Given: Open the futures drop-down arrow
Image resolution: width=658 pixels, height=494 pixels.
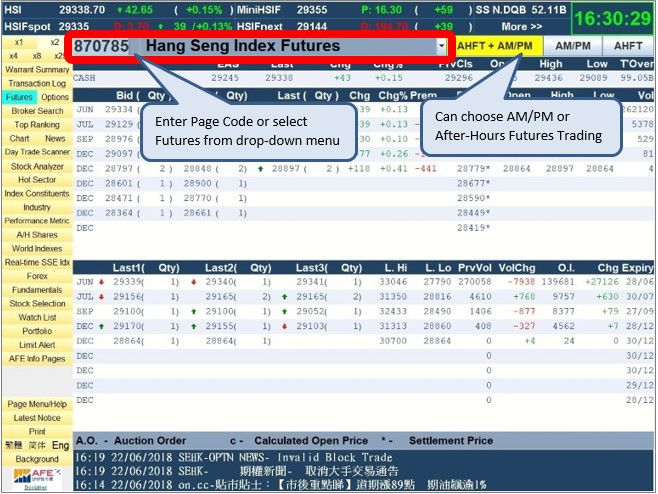Looking at the screenshot, I should pyautogui.click(x=441, y=46).
